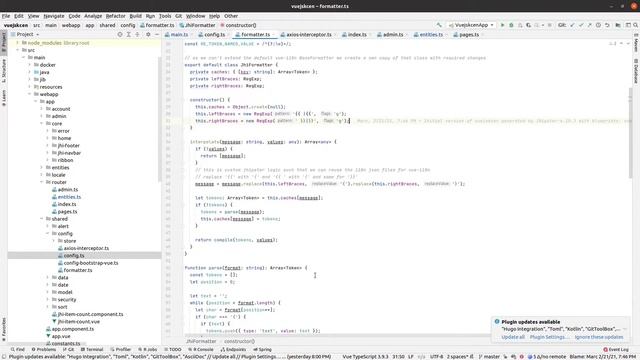Click the Build hammer icon
640x360 pixels.
439,25
